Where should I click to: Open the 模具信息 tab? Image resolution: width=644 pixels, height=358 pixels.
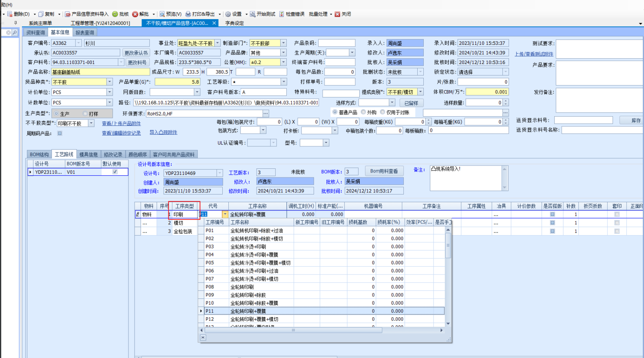(89, 155)
